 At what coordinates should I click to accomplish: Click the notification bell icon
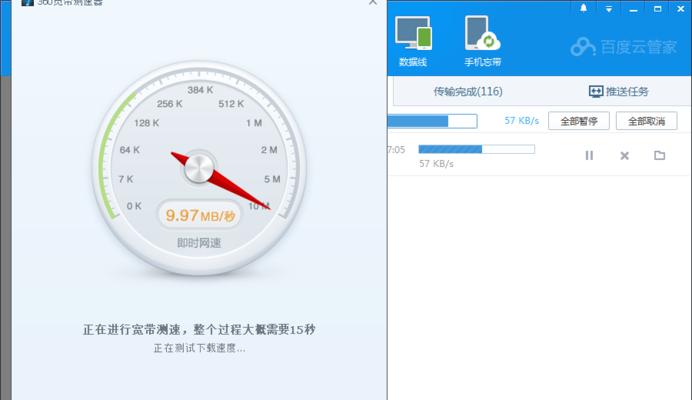pyautogui.click(x=583, y=8)
